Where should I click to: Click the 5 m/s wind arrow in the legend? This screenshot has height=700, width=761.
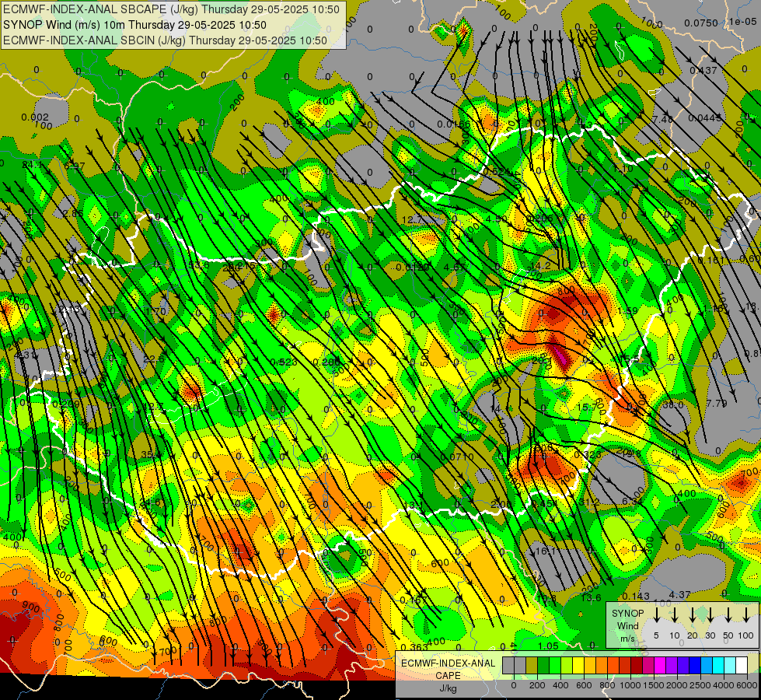point(656,615)
